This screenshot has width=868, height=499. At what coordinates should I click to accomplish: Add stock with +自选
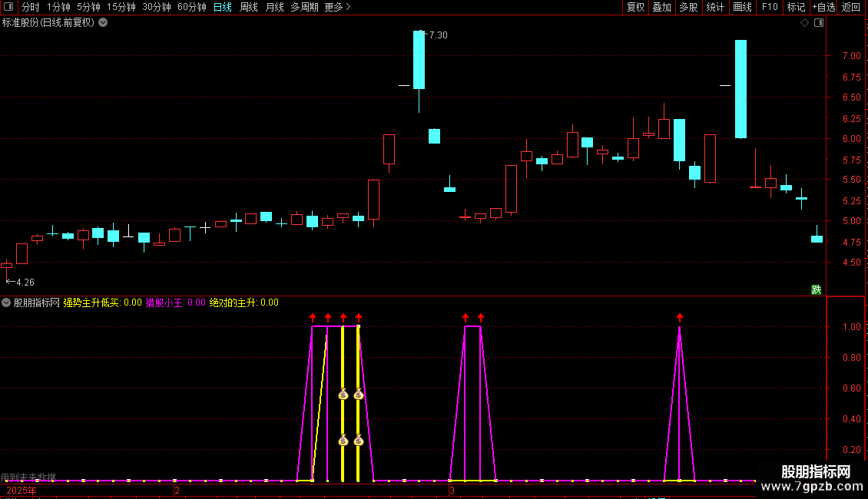823,7
